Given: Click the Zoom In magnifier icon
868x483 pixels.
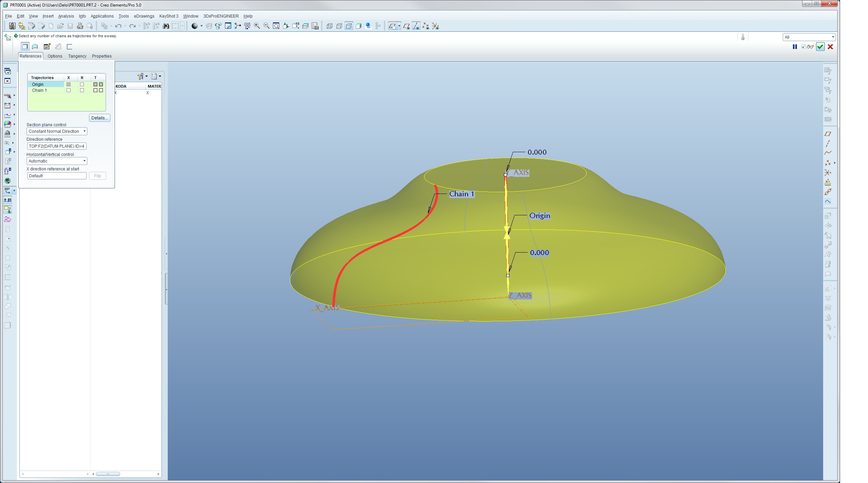Looking at the screenshot, I should pyautogui.click(x=257, y=26).
